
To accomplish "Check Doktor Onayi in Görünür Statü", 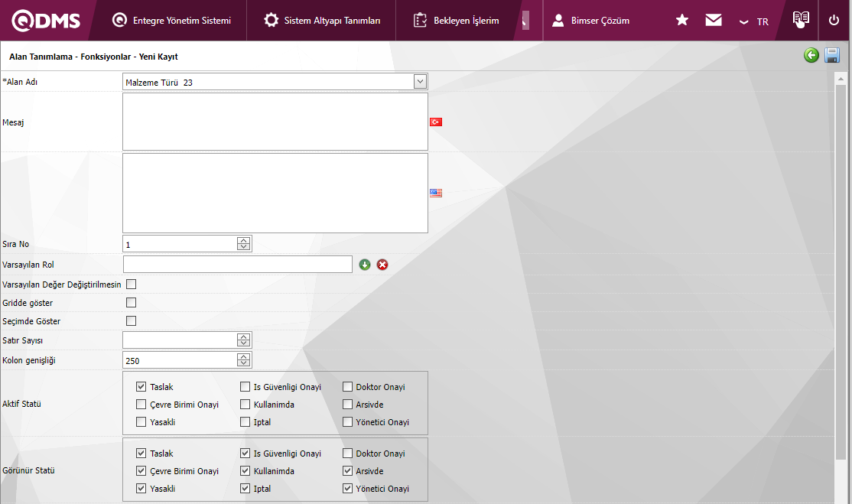I will coord(348,453).
